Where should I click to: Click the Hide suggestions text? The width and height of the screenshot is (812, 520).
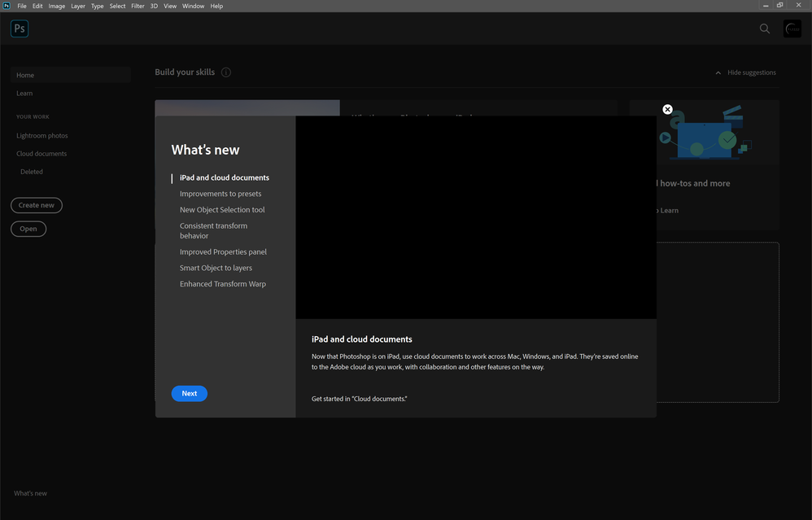(752, 72)
